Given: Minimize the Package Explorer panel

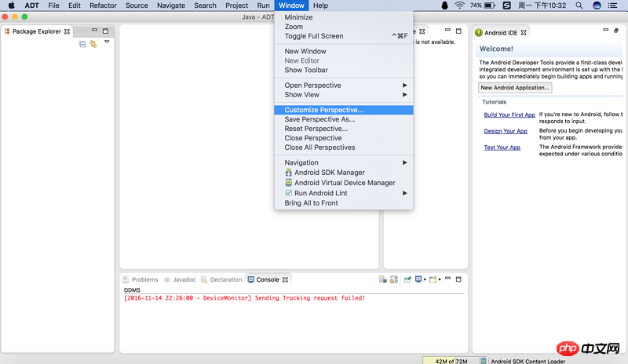Looking at the screenshot, I should (x=94, y=30).
